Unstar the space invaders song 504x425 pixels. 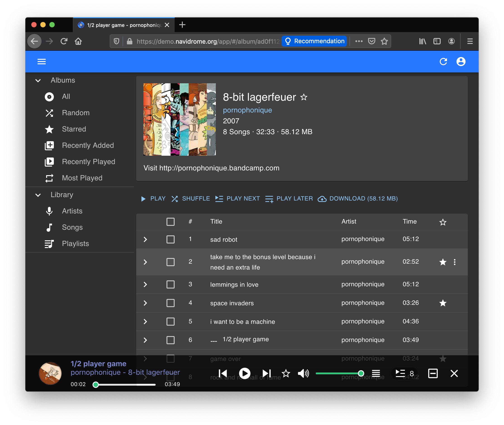pyautogui.click(x=443, y=303)
